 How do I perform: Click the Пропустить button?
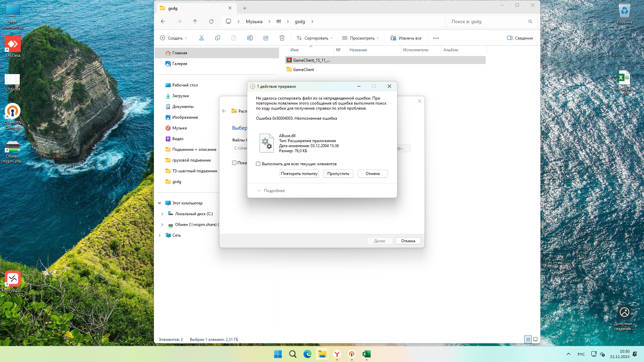click(x=338, y=174)
